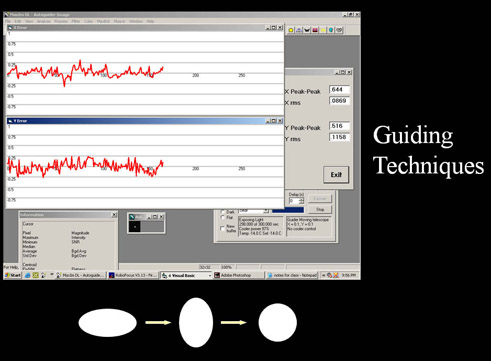Click the Guider Moving telescope status text
This screenshot has width=491, height=361.
(x=308, y=220)
